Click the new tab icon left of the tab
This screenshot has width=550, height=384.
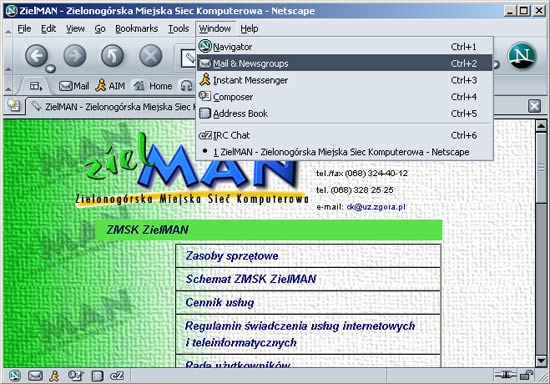click(x=14, y=105)
